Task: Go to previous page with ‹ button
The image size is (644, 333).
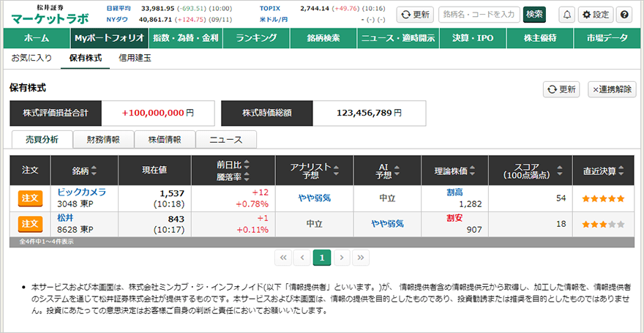Action: click(x=302, y=258)
